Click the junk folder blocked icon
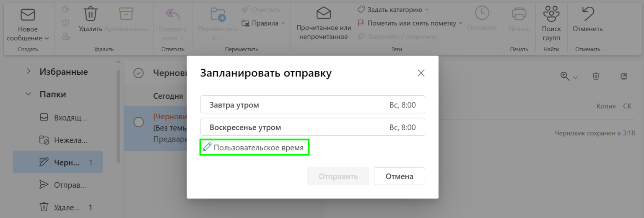Screen dimensions: 644x218 (44, 140)
